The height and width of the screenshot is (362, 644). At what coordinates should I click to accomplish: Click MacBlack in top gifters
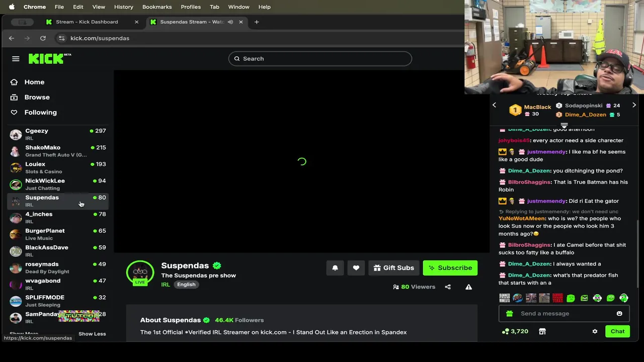[x=537, y=107]
